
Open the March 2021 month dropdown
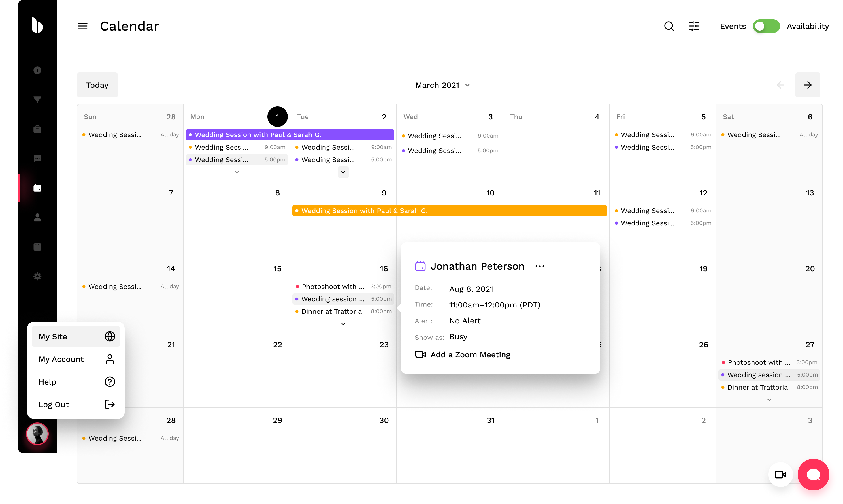(442, 85)
